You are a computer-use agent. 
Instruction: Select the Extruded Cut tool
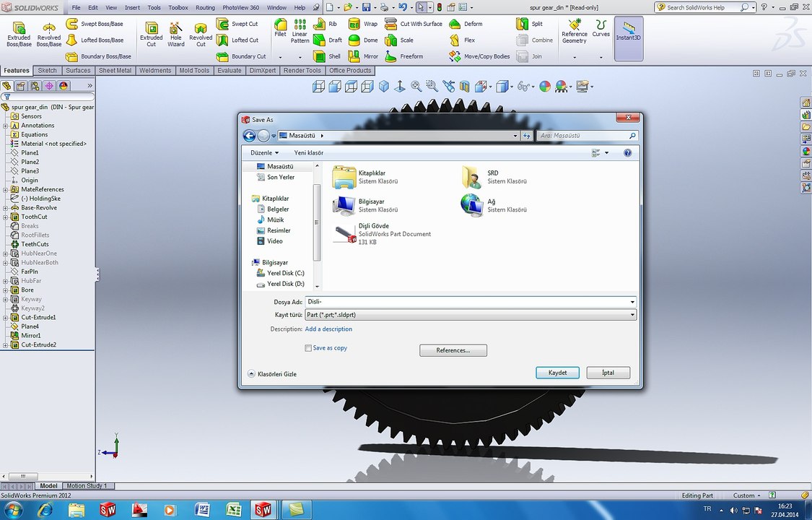152,34
